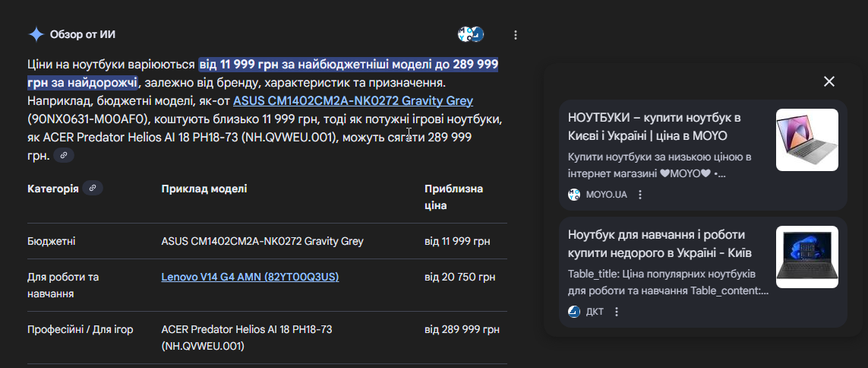Screen dimensions: 868x368
Task: Click 'ACER Predator Helios AI 18 PH18-73' table cell
Action: click(246, 338)
